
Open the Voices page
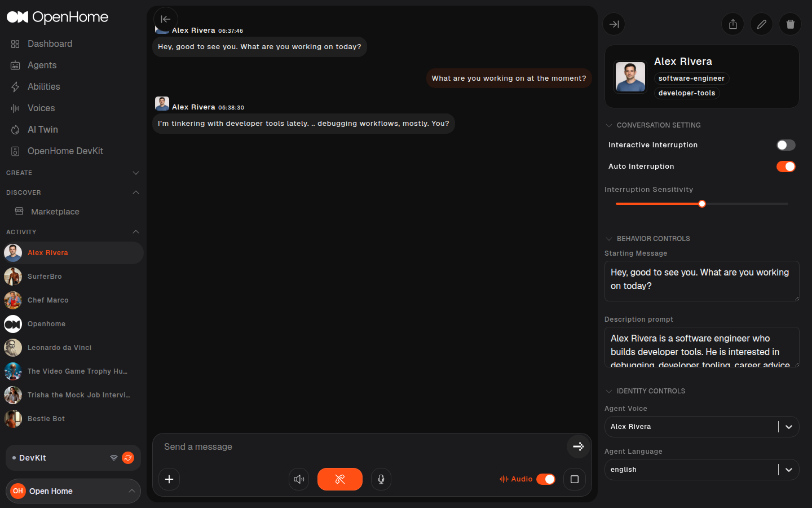(41, 108)
